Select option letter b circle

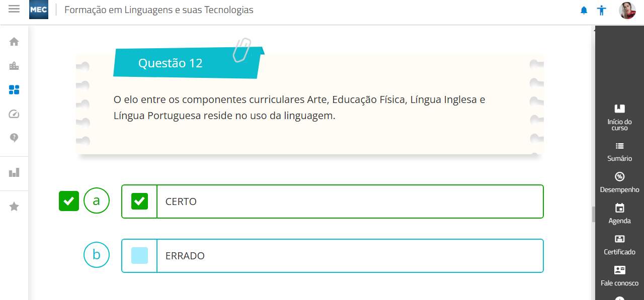pyautogui.click(x=97, y=255)
